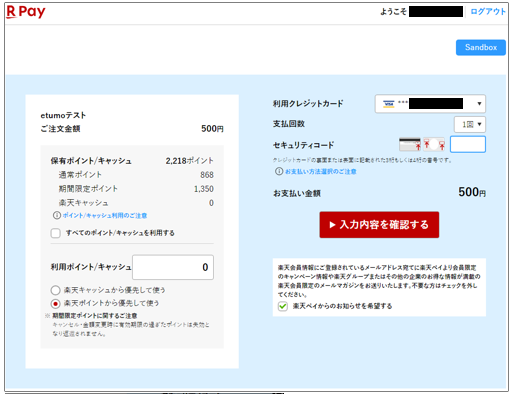Click the 2,218ポイント balance text

coord(189,161)
